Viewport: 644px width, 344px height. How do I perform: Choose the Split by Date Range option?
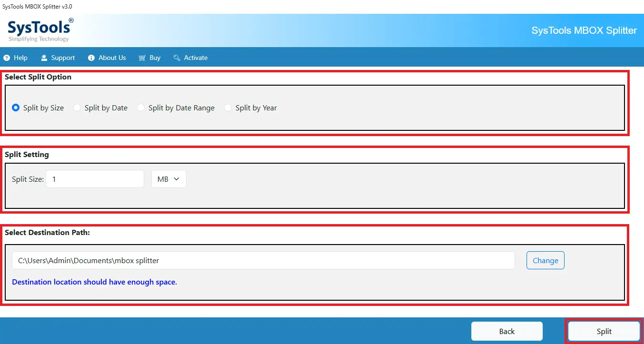pyautogui.click(x=176, y=108)
